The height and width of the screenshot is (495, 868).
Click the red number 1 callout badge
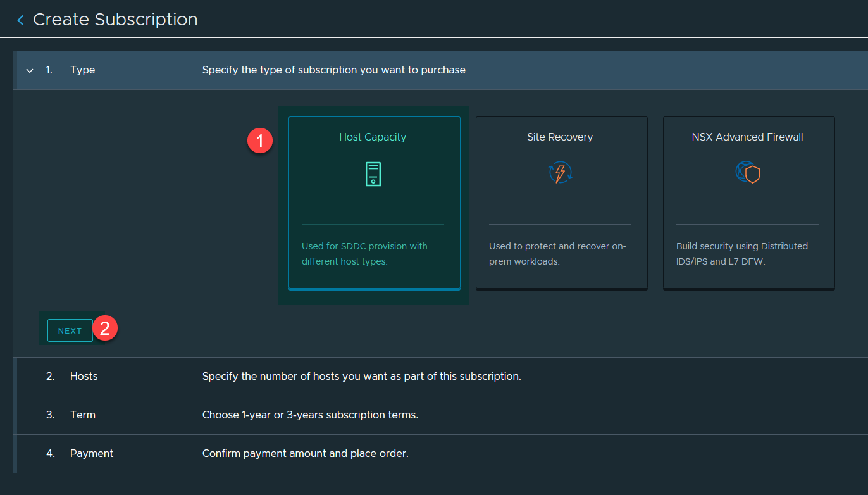[x=259, y=141]
